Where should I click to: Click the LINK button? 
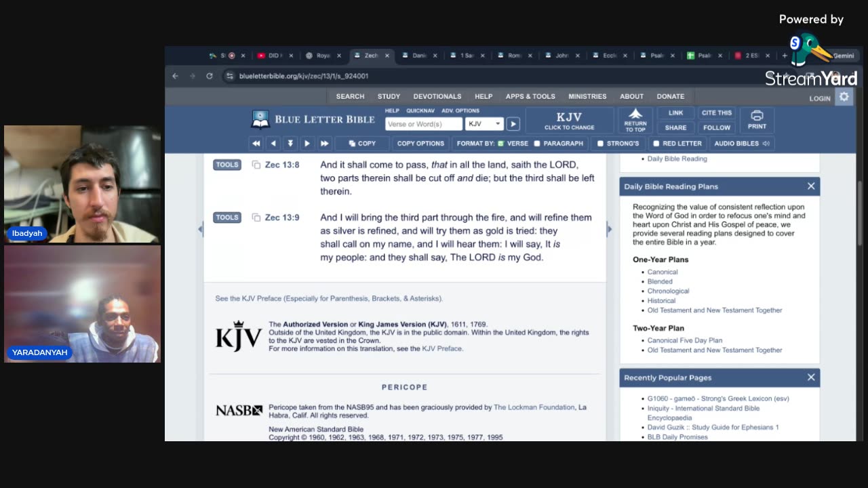tap(675, 113)
